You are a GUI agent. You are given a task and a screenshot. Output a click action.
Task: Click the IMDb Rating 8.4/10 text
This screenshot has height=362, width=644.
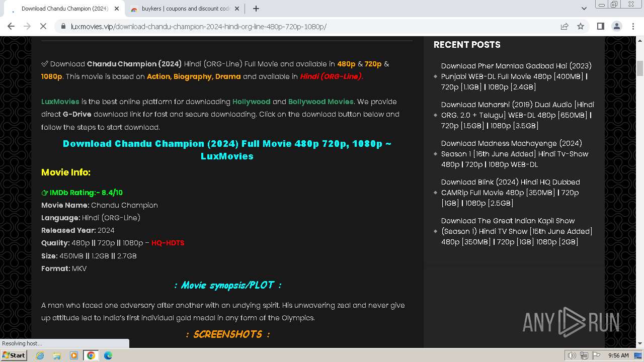(82, 193)
